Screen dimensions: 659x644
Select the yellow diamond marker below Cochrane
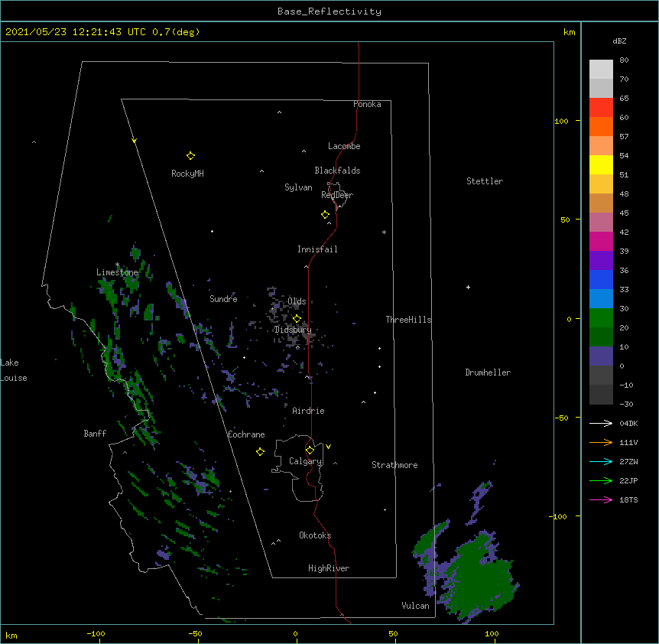tap(260, 452)
